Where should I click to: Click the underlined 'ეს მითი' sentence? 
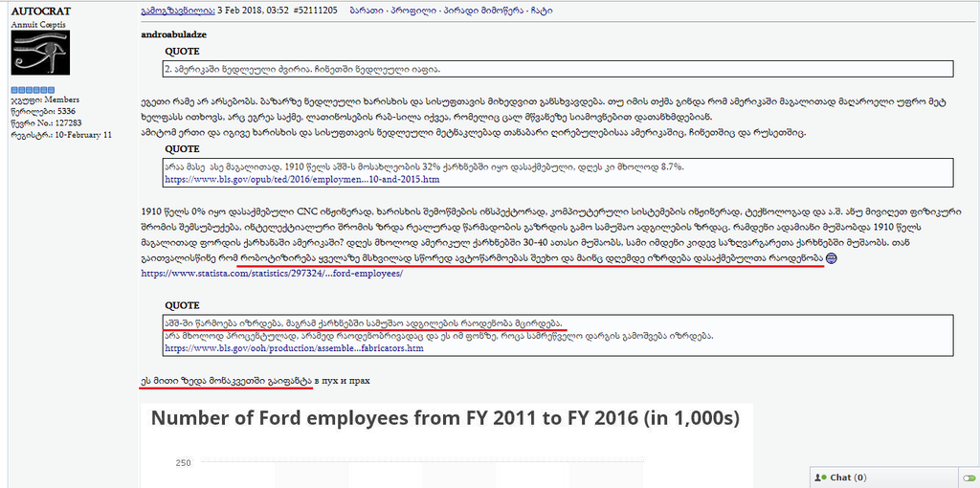point(226,381)
